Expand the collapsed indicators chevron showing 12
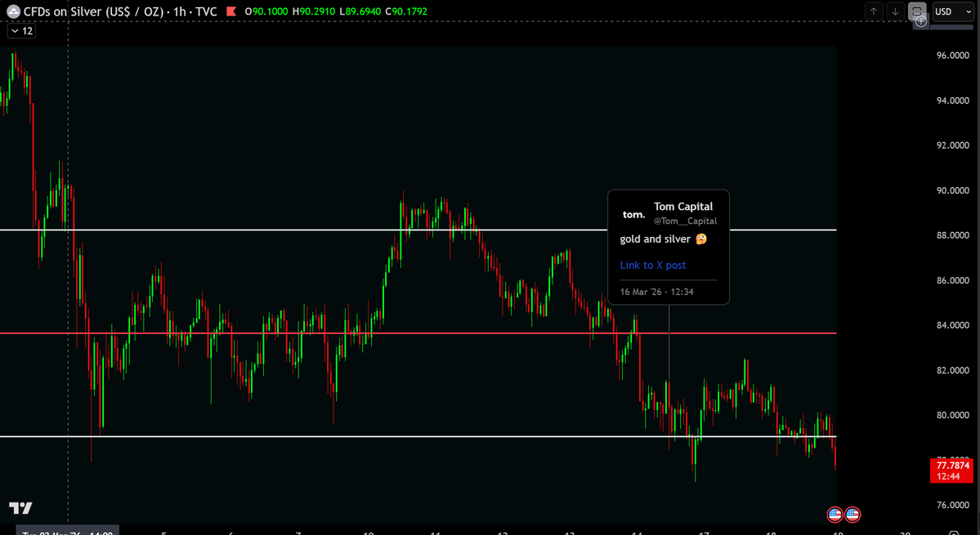The width and height of the screenshot is (980, 535). pyautogui.click(x=22, y=30)
